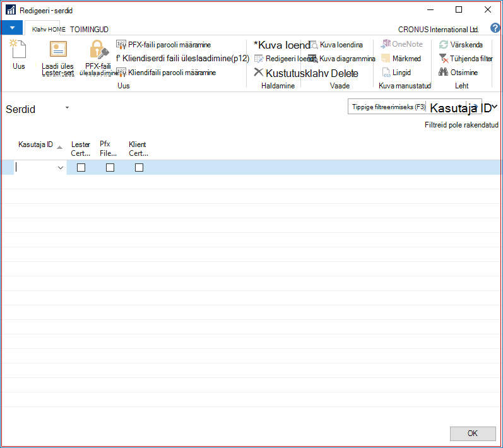
Task: Click CRONUS International Ltd. company name
Action: 438,30
